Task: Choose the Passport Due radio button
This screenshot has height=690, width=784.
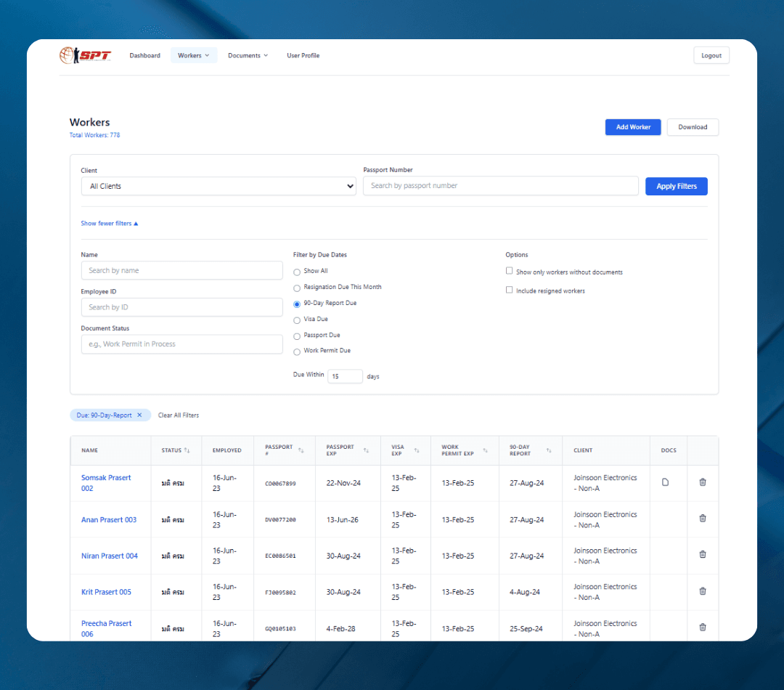Action: 297,336
